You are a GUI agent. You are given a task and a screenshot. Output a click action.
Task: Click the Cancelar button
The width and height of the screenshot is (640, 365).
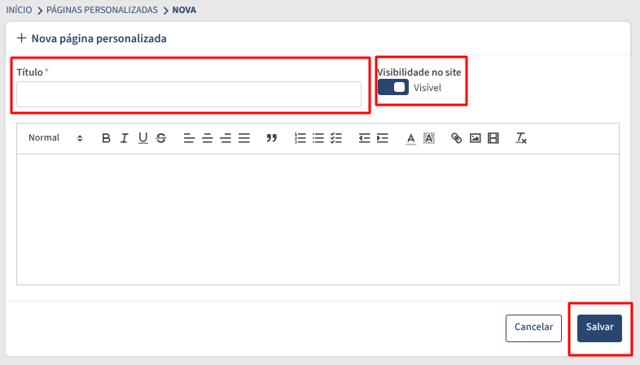click(533, 328)
